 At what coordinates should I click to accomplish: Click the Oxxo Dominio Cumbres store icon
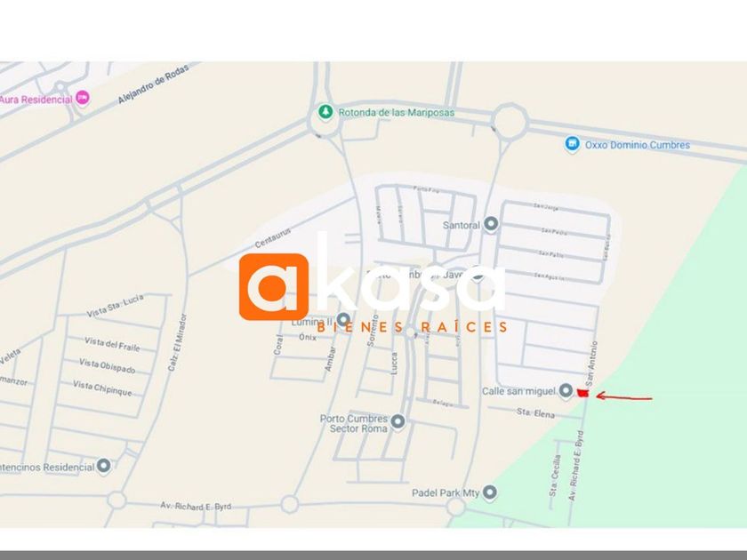point(572,144)
